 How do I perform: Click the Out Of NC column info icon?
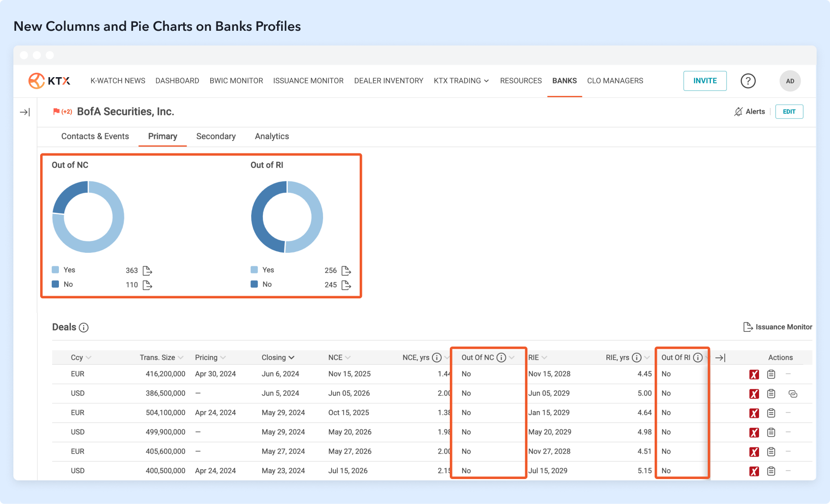501,358
